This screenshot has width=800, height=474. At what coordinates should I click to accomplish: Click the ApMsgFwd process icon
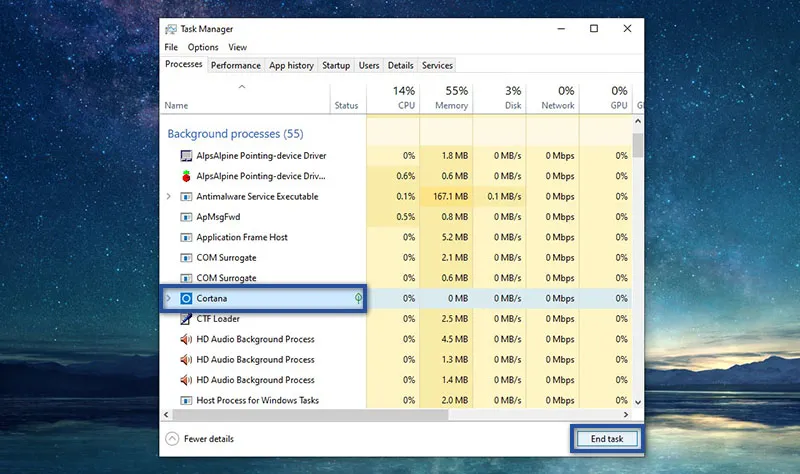click(186, 217)
